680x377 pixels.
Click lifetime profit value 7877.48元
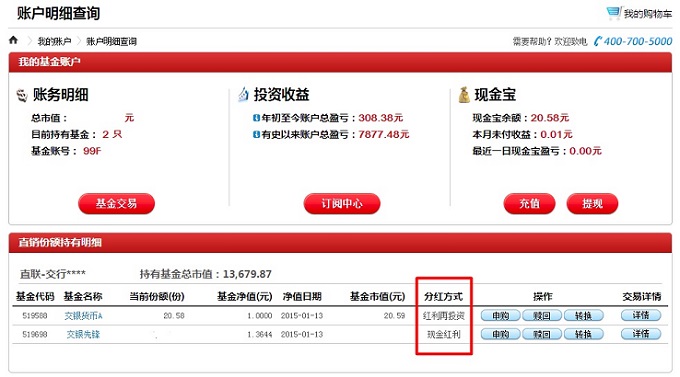point(383,134)
